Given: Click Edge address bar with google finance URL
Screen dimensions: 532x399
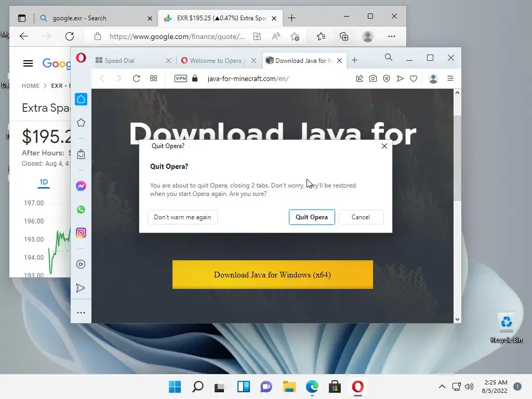Looking at the screenshot, I should [x=177, y=37].
